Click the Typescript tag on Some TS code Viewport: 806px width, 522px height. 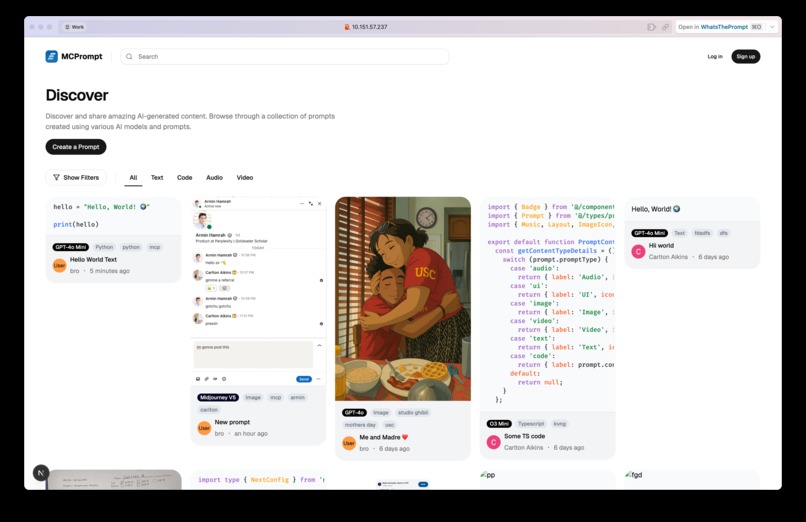click(x=531, y=424)
